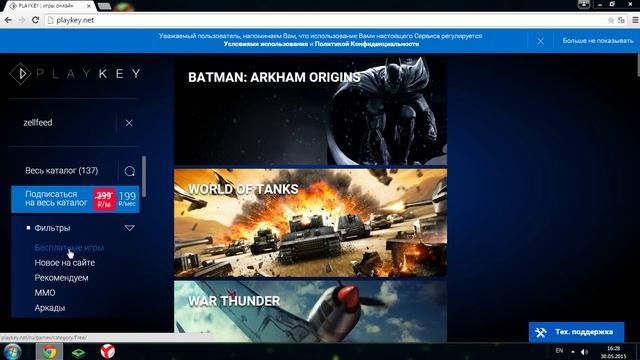Screen dimensions: 640x360
Task: Click the Chrome taskbar icon
Action: coord(49,351)
